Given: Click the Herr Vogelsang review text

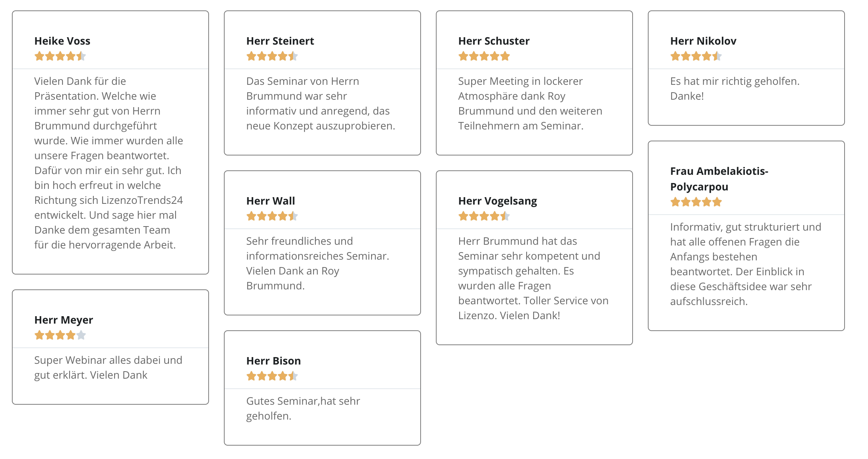Looking at the screenshot, I should (x=533, y=278).
